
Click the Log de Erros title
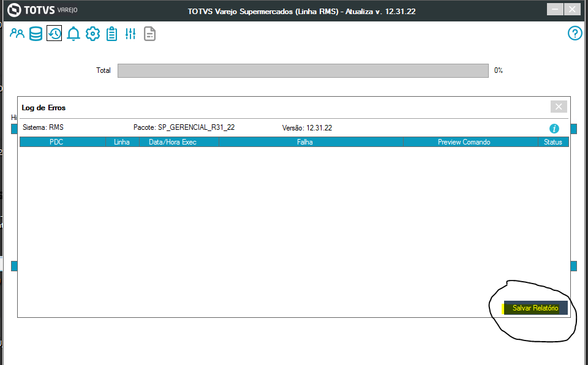[43, 108]
